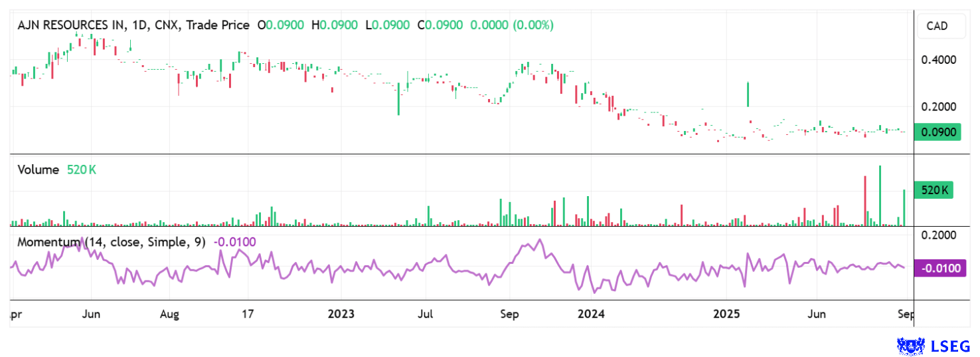980x357 pixels.
Task: Click the 0.2000 label on price axis
Action: click(x=938, y=106)
